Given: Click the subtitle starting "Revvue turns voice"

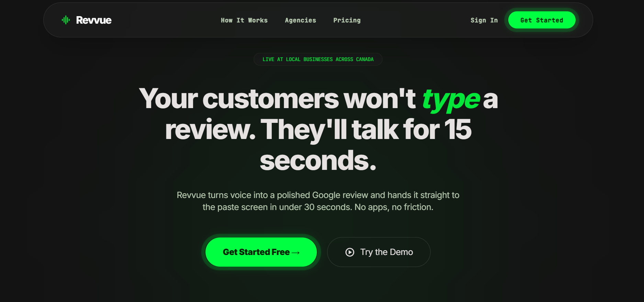Looking at the screenshot, I should 318,201.
